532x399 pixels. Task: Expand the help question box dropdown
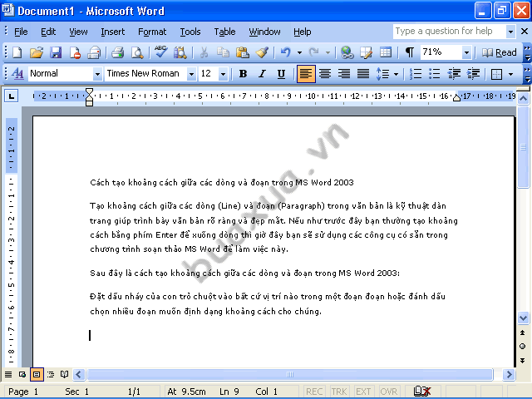click(510, 32)
